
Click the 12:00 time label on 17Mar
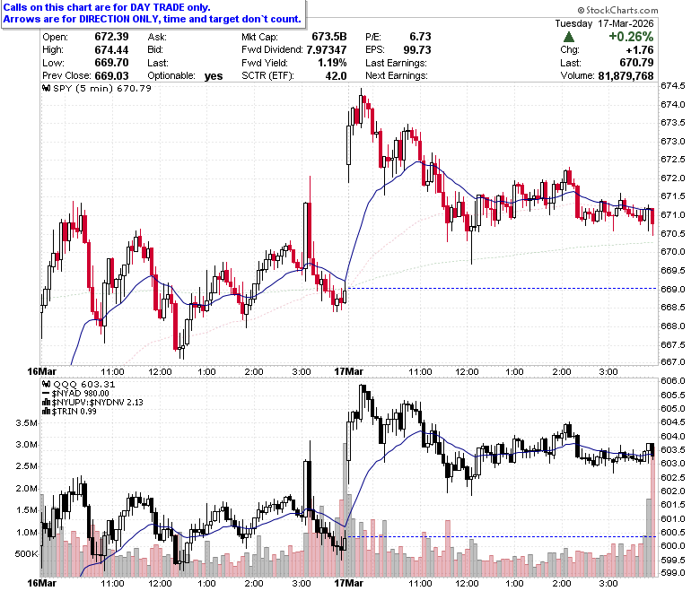tap(467, 371)
